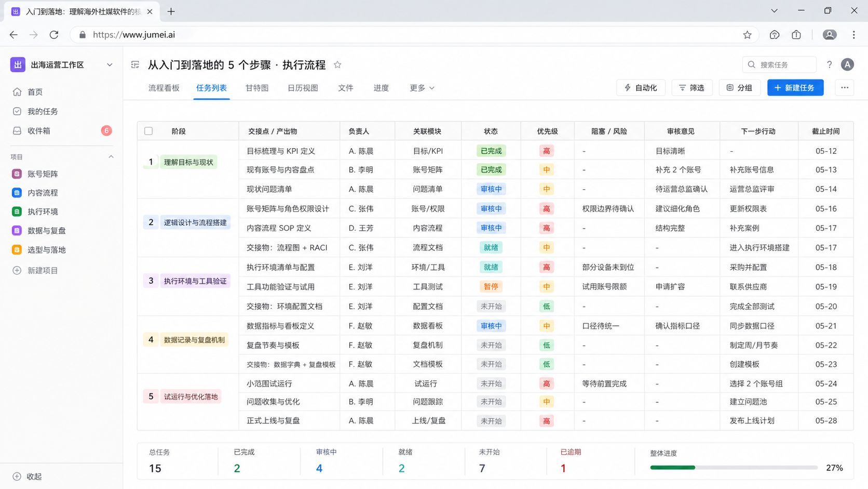The image size is (868, 489).
Task: Go back with browser back arrow
Action: (x=13, y=35)
